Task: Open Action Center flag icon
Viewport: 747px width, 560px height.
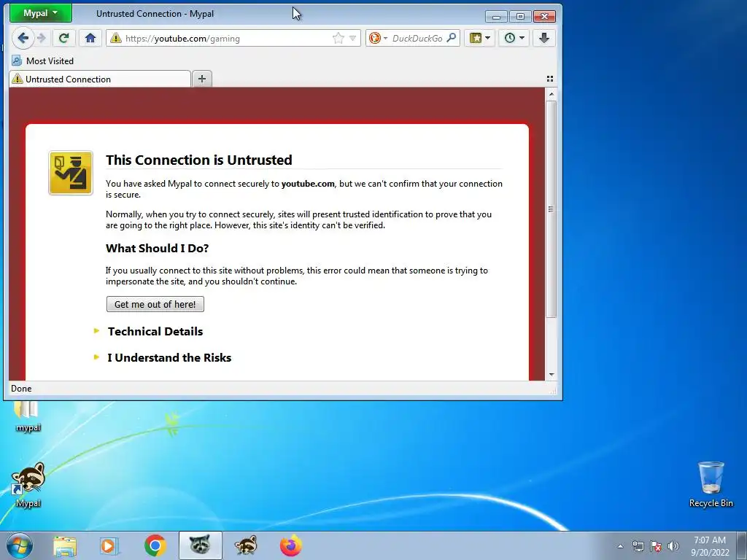Action: pos(656,546)
